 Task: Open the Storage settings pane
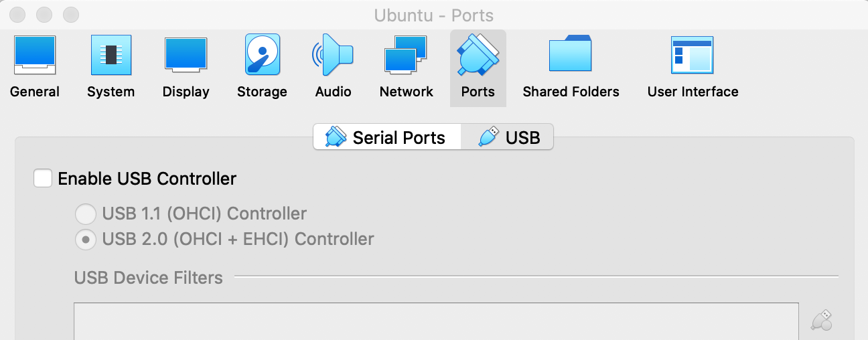(x=262, y=67)
